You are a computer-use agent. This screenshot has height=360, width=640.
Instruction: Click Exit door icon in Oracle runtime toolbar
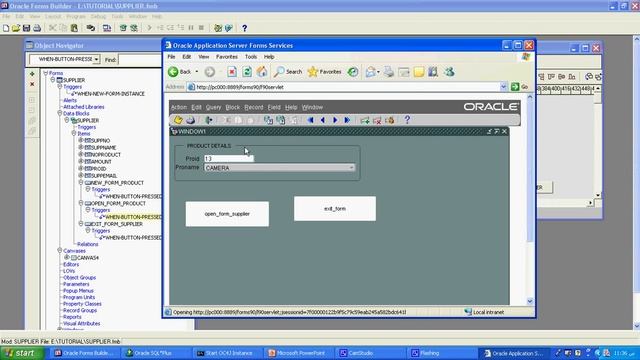(x=209, y=120)
